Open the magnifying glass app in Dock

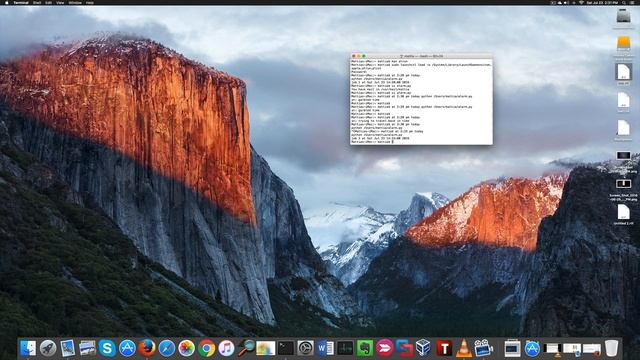point(246,348)
